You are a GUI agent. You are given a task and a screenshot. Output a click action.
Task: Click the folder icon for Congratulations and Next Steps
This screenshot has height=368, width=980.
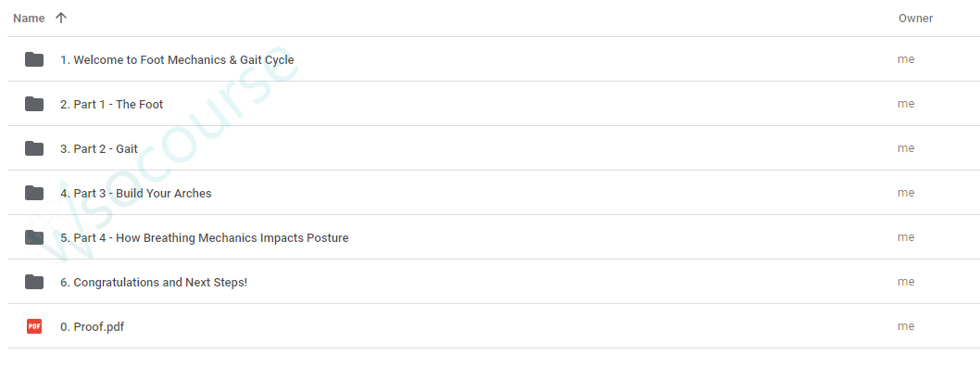pos(34,282)
